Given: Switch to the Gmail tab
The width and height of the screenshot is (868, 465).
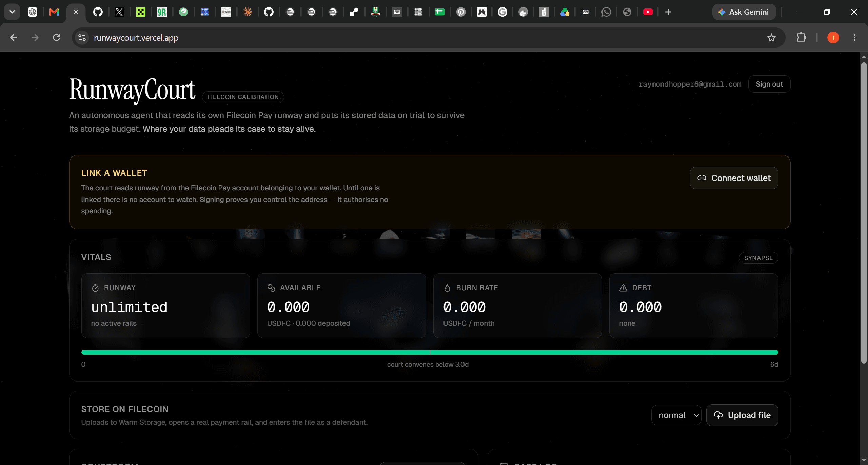Looking at the screenshot, I should (54, 12).
